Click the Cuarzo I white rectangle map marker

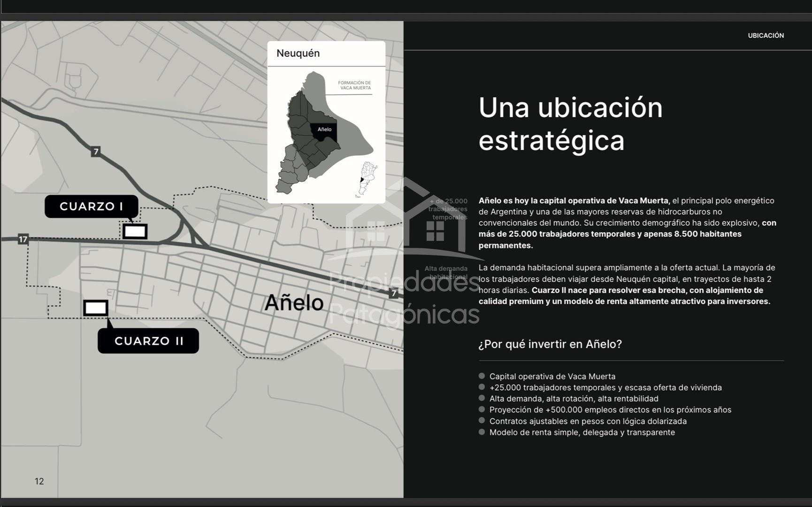pos(135,231)
